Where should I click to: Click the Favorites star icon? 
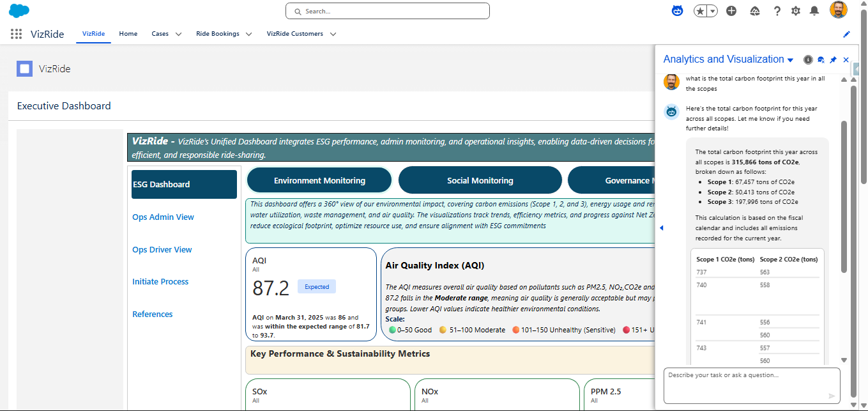click(x=701, y=11)
